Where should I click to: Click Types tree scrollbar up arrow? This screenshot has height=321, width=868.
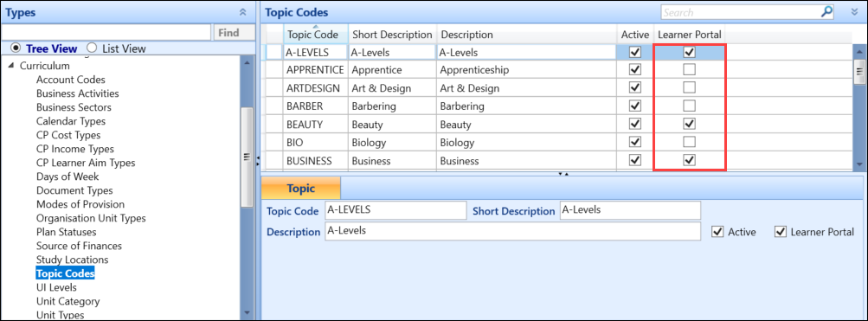coord(248,62)
